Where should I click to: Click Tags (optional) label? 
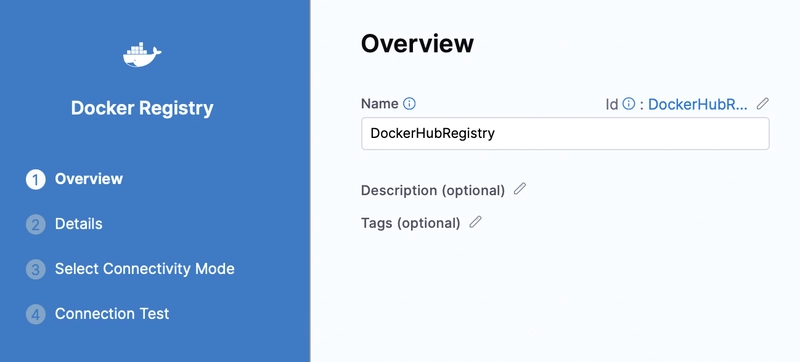(x=411, y=223)
